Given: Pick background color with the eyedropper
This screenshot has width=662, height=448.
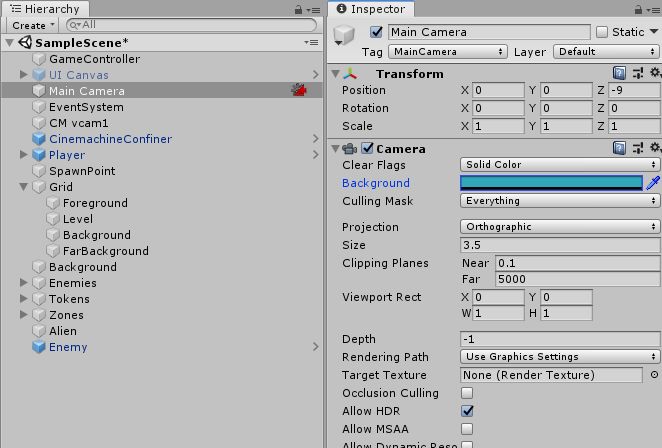Looking at the screenshot, I should point(653,183).
